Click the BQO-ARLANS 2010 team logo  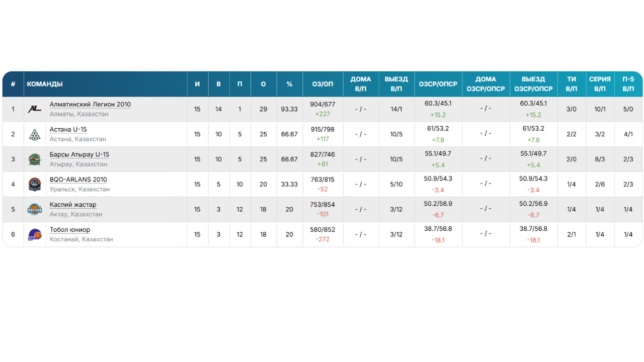[34, 185]
